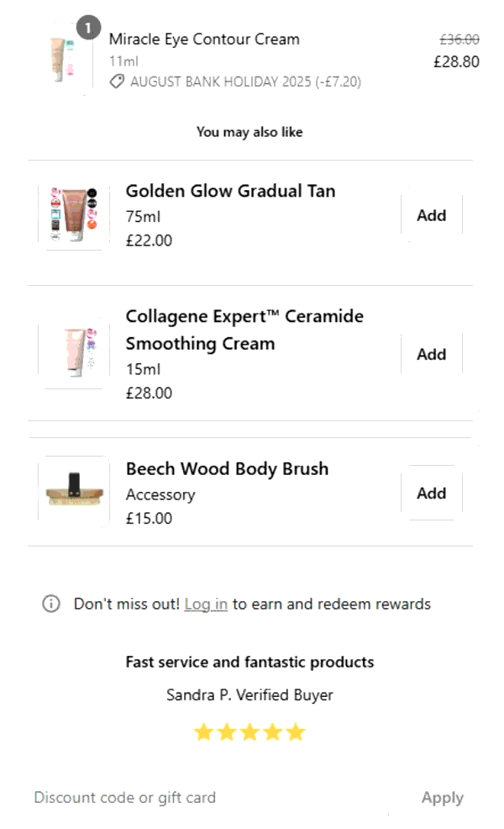Add the Beech Wood Body Brush

click(431, 494)
